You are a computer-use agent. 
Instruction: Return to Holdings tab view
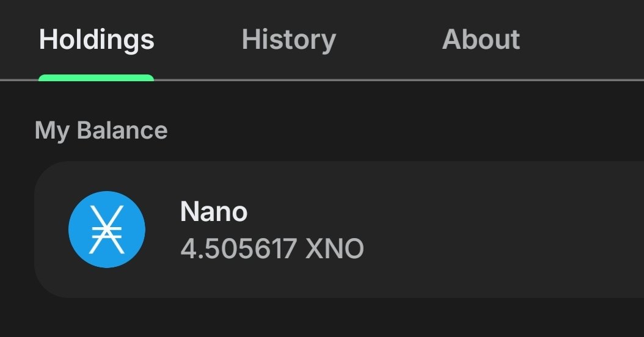(x=97, y=40)
